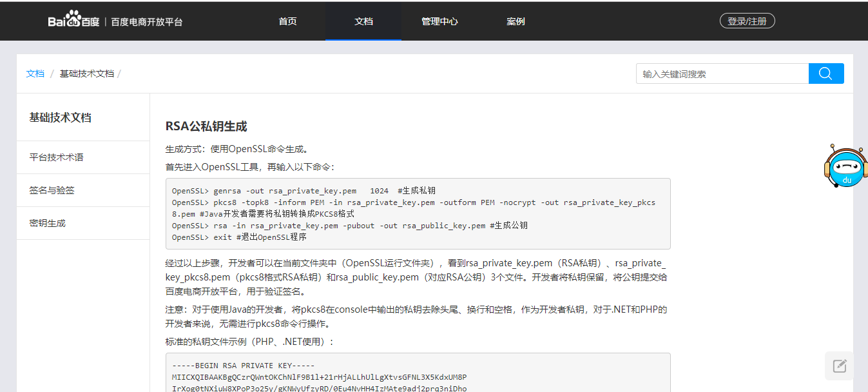Go to the 首页 navigation item
Screen dimensions: 868x392
pyautogui.click(x=287, y=21)
